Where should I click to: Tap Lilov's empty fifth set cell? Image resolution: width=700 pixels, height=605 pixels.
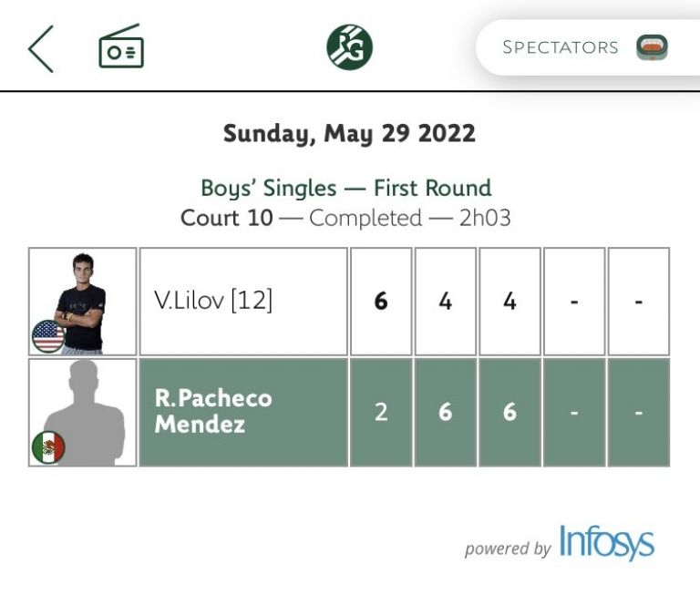pyautogui.click(x=639, y=302)
